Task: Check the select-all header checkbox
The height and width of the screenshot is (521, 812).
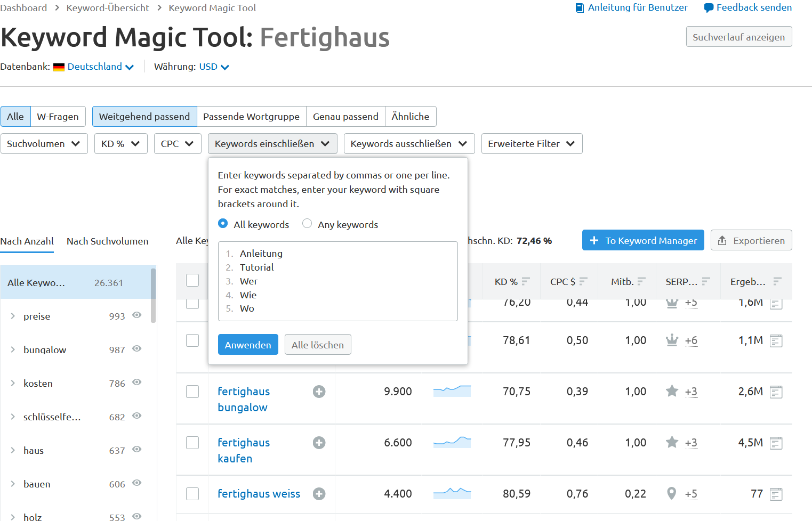Action: pyautogui.click(x=192, y=280)
